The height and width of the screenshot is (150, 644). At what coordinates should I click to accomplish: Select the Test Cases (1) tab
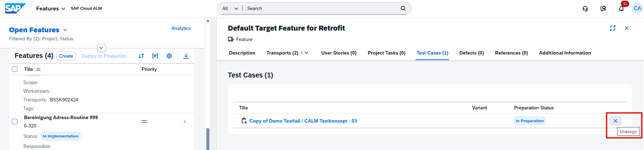pyautogui.click(x=432, y=53)
